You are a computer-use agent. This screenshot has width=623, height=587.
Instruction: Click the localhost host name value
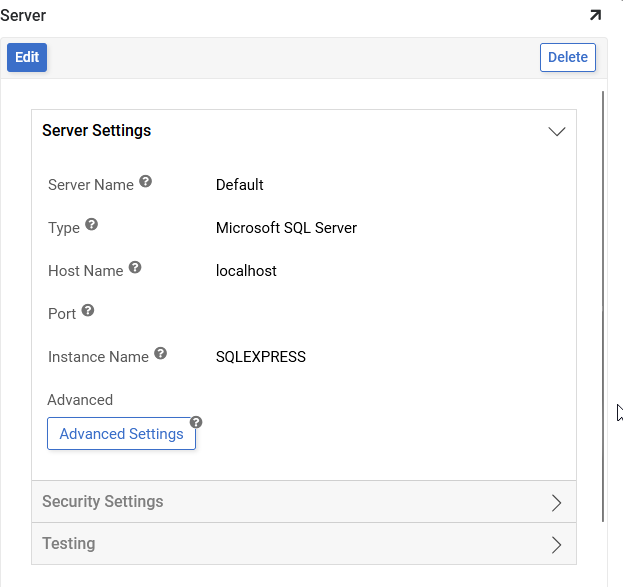pos(246,271)
